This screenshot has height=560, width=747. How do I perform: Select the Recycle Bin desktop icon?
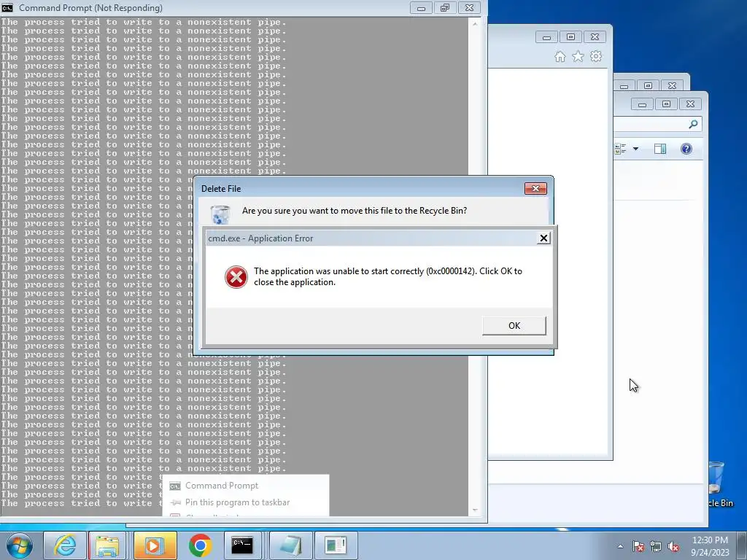[718, 484]
